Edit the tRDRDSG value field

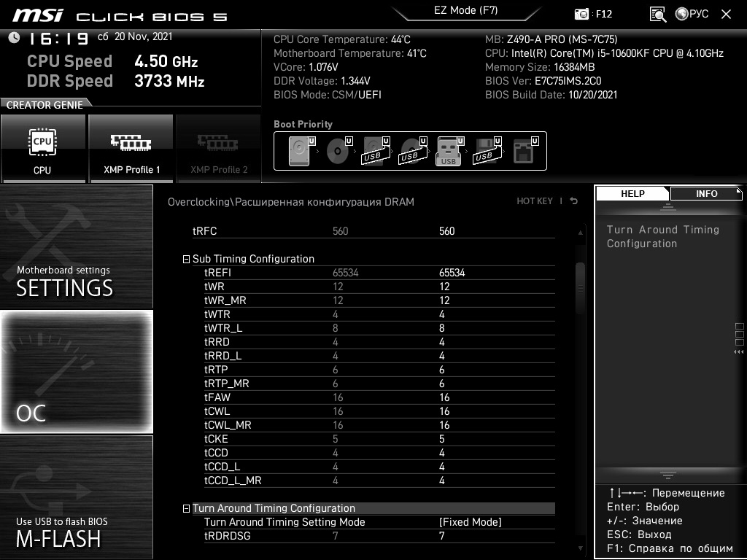point(442,536)
